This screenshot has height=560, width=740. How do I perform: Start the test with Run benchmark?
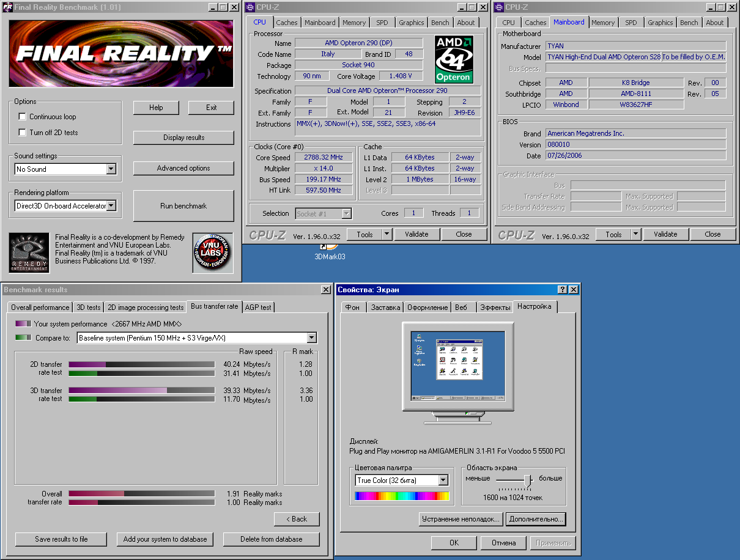[183, 206]
